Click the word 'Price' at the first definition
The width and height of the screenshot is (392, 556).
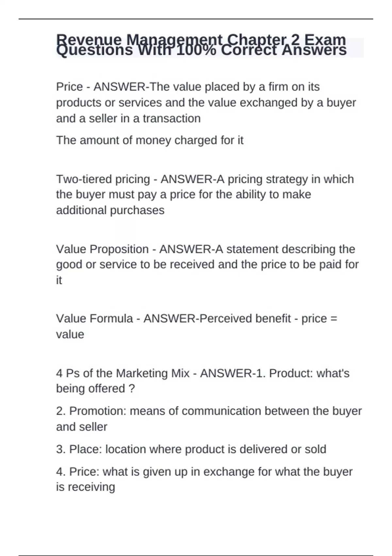pyautogui.click(x=69, y=87)
